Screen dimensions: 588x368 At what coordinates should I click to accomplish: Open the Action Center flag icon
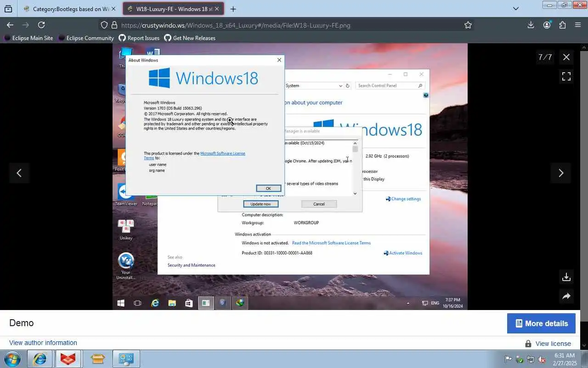click(508, 359)
